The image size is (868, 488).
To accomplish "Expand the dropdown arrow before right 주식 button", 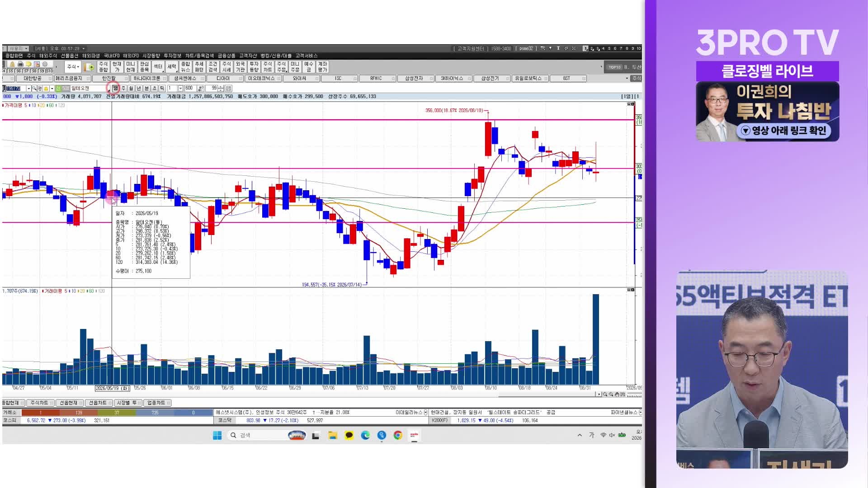I will coord(627,78).
